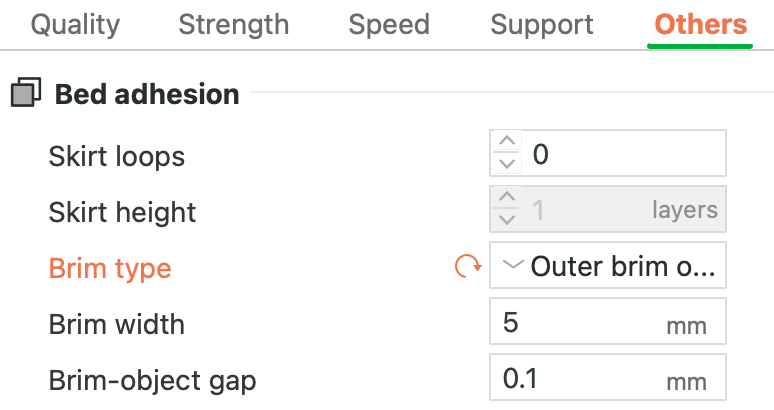The width and height of the screenshot is (774, 410).
Task: Open the Brim type dropdown chevron
Action: (512, 265)
